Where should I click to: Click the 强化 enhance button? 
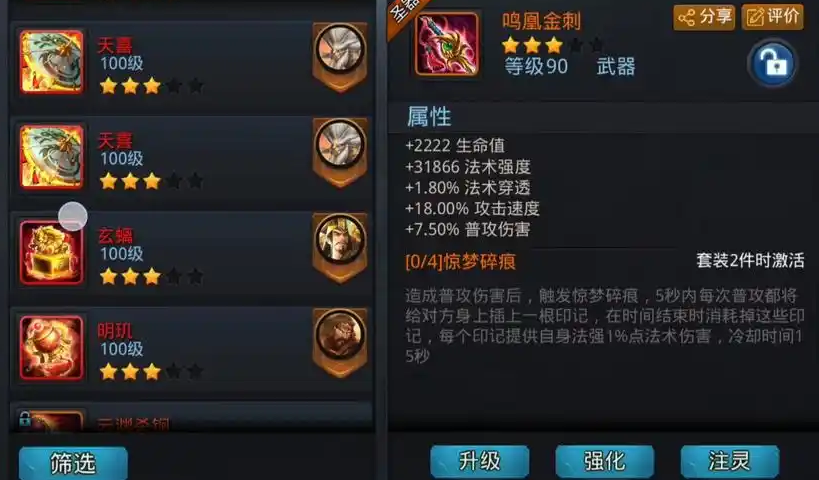point(604,461)
